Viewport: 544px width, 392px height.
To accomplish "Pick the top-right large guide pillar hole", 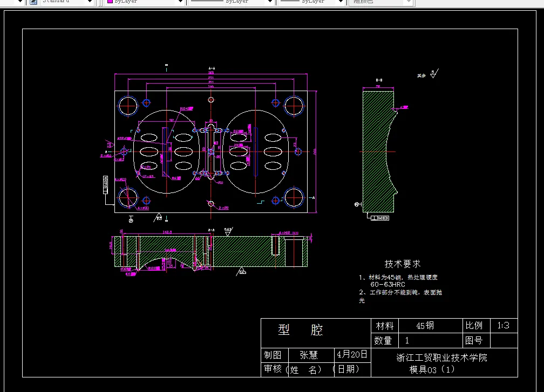I will coord(294,106).
